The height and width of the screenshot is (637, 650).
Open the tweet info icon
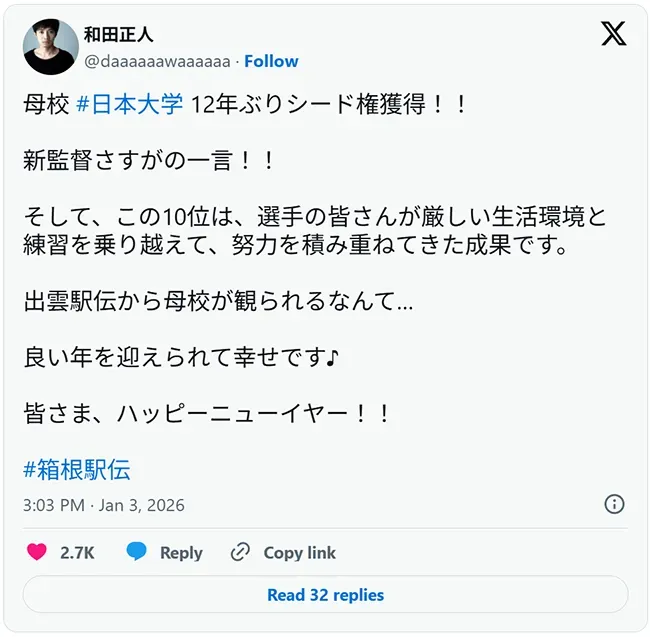pos(615,504)
